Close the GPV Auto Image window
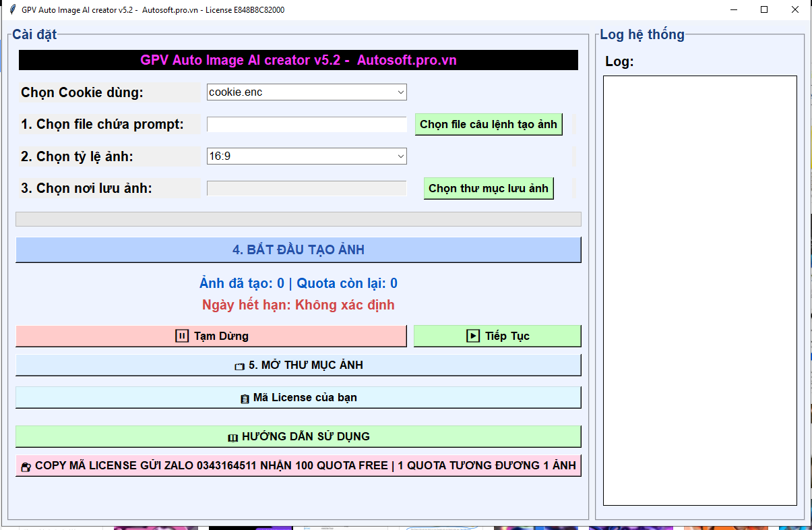Viewport: 812px width, 530px height. tap(795, 9)
